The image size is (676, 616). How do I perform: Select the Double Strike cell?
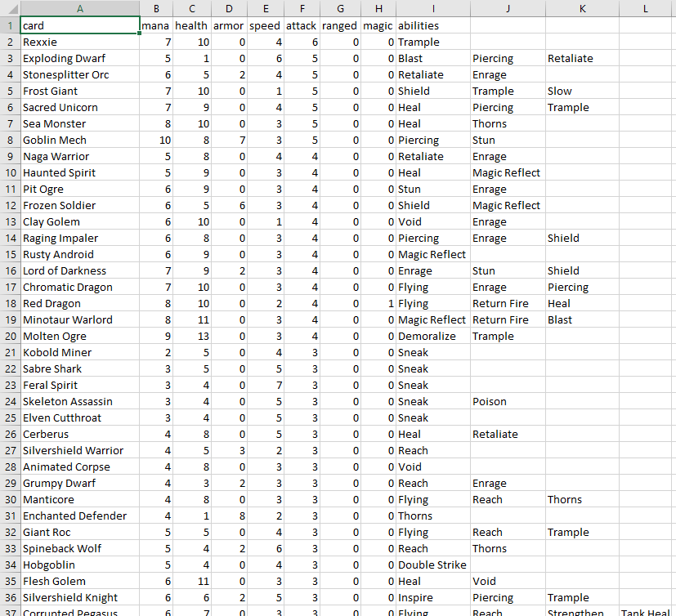433,565
